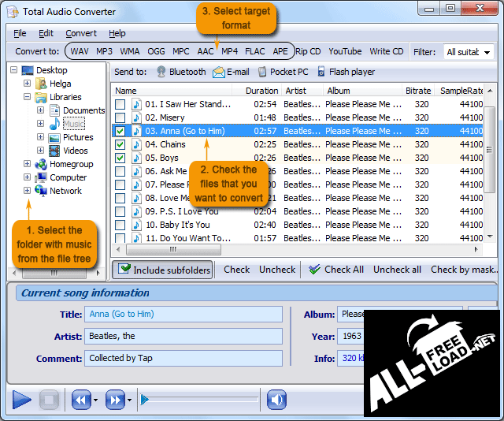The image size is (504, 421).
Task: Click the rewind button in player
Action: (x=80, y=401)
